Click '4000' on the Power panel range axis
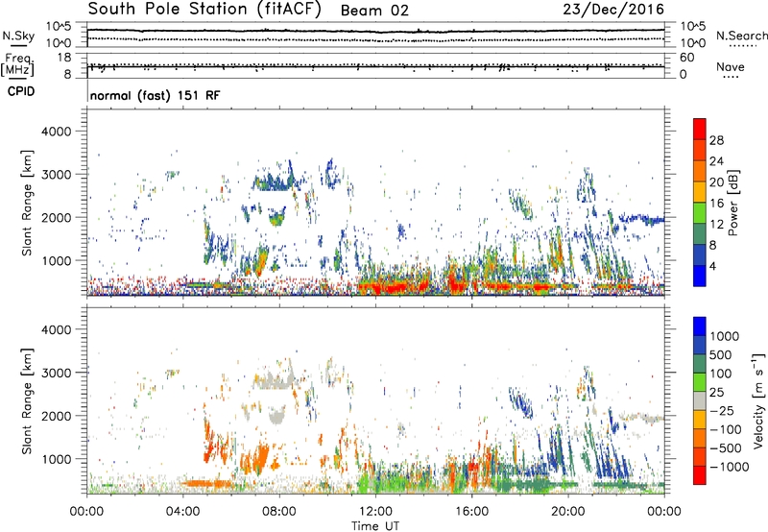768x532 pixels. point(56,132)
